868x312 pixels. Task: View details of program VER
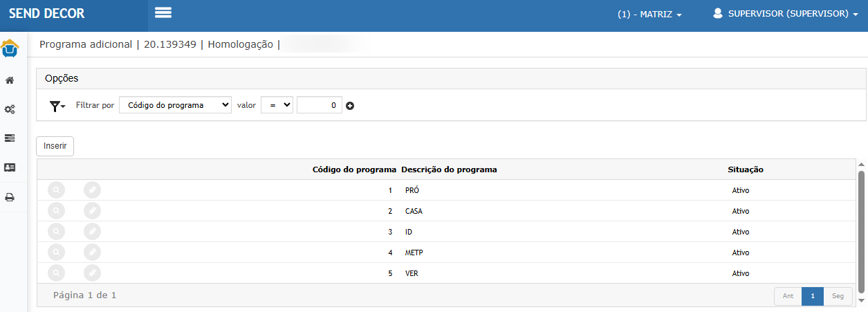click(x=56, y=273)
